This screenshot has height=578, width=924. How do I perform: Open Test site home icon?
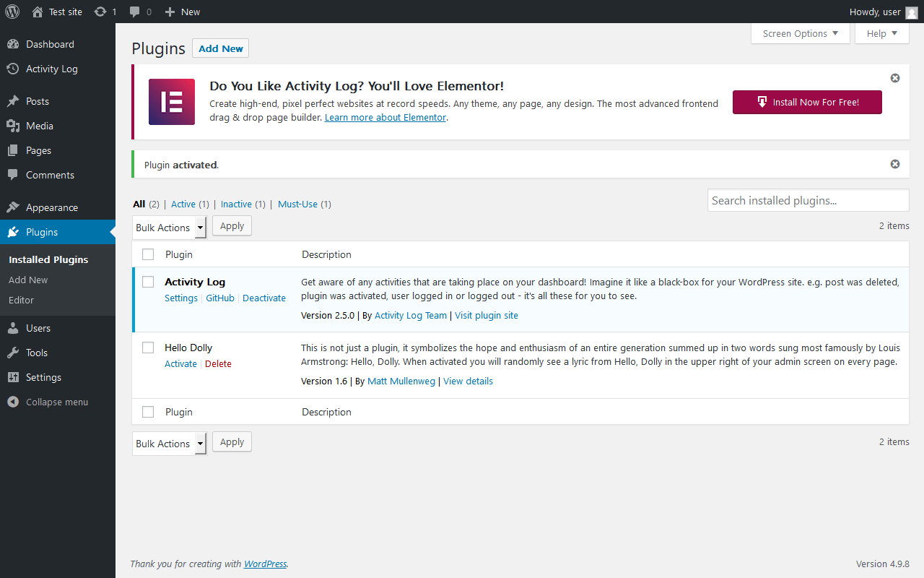38,12
